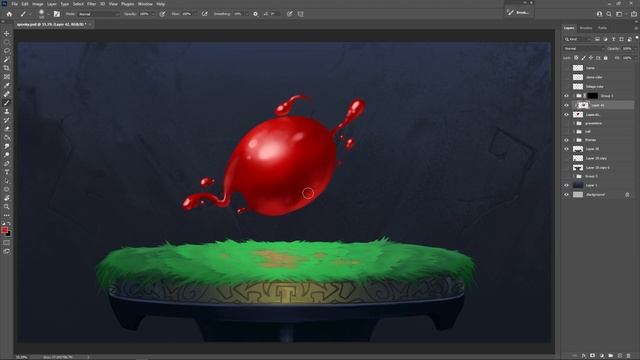Open the Filter menu
Viewport: 640px width, 360px height.
point(91,4)
